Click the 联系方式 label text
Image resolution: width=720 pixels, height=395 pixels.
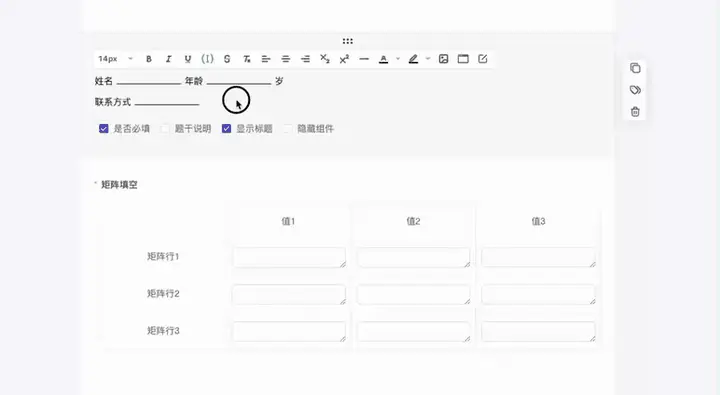(x=113, y=102)
